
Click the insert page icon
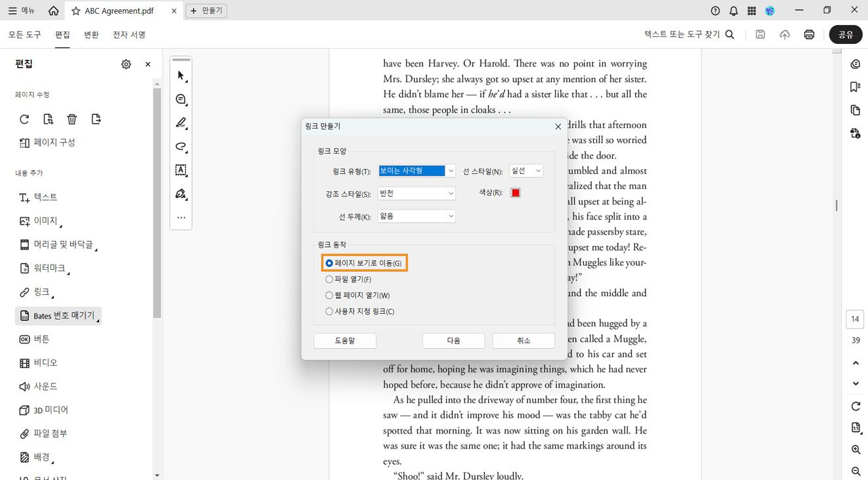49,119
